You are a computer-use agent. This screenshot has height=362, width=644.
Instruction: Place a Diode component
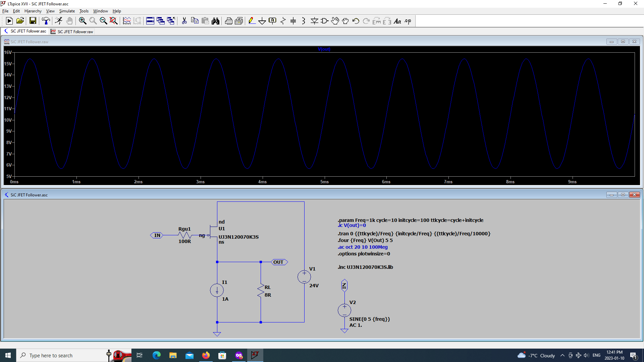point(314,21)
